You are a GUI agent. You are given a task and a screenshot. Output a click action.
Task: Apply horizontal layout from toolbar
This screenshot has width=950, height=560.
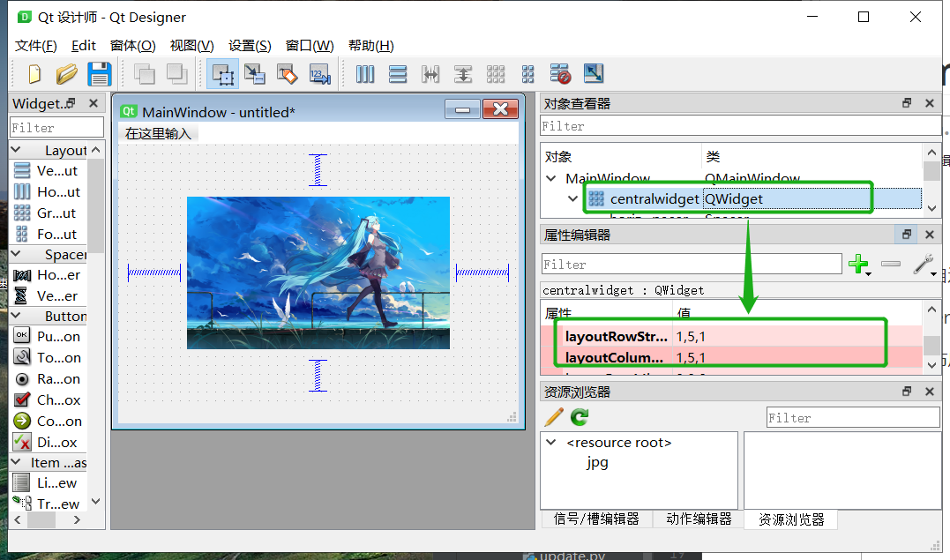coord(364,74)
